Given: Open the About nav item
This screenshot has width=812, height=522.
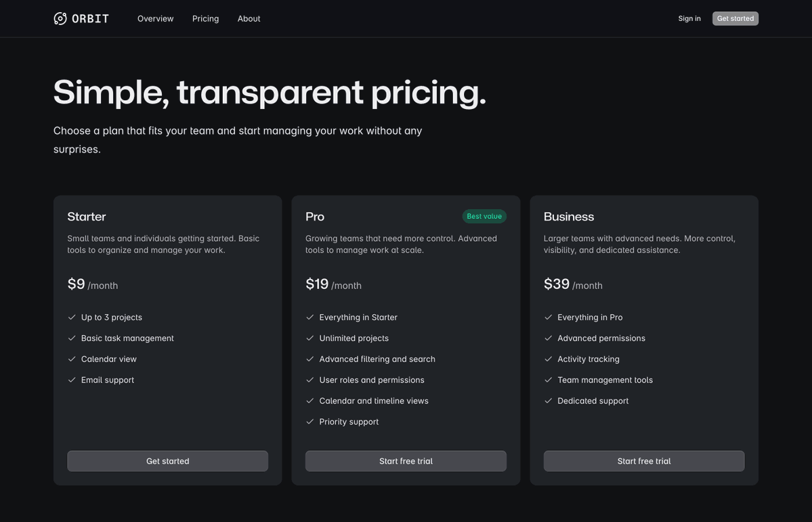Looking at the screenshot, I should coord(249,19).
